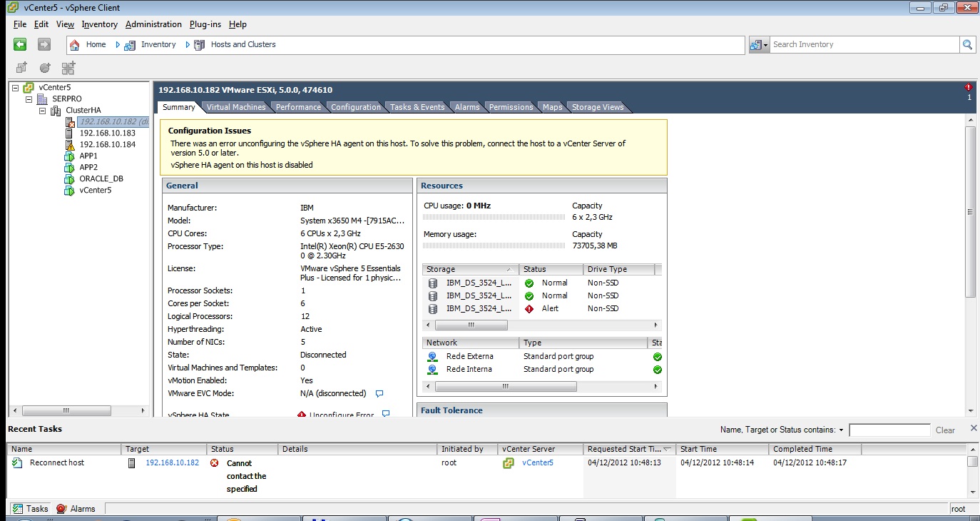Open the View menu
The width and height of the screenshot is (980, 521).
[65, 24]
